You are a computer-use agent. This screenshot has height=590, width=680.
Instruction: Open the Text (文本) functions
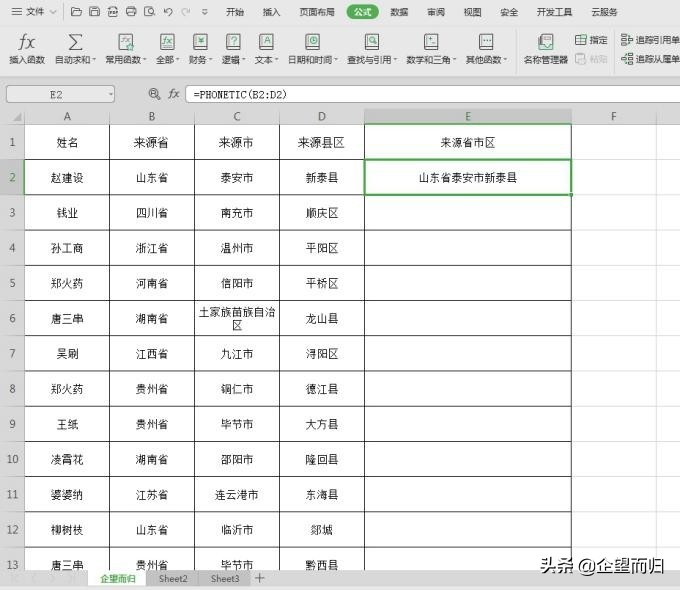click(266, 49)
